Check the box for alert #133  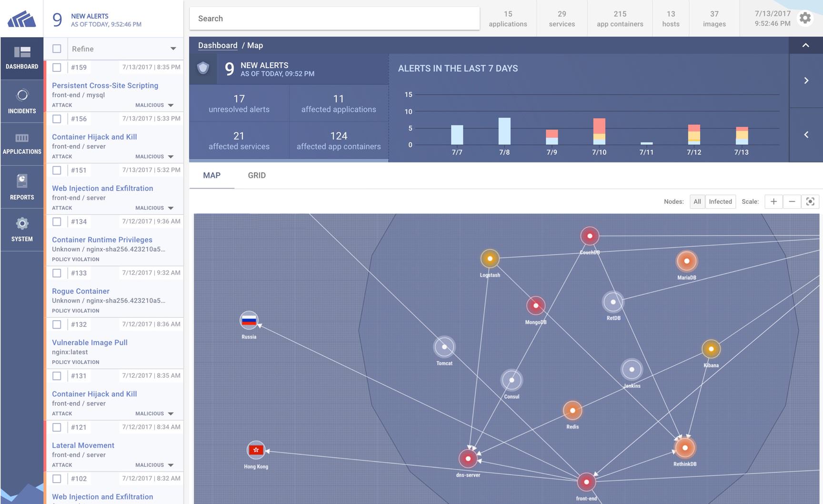click(x=57, y=273)
